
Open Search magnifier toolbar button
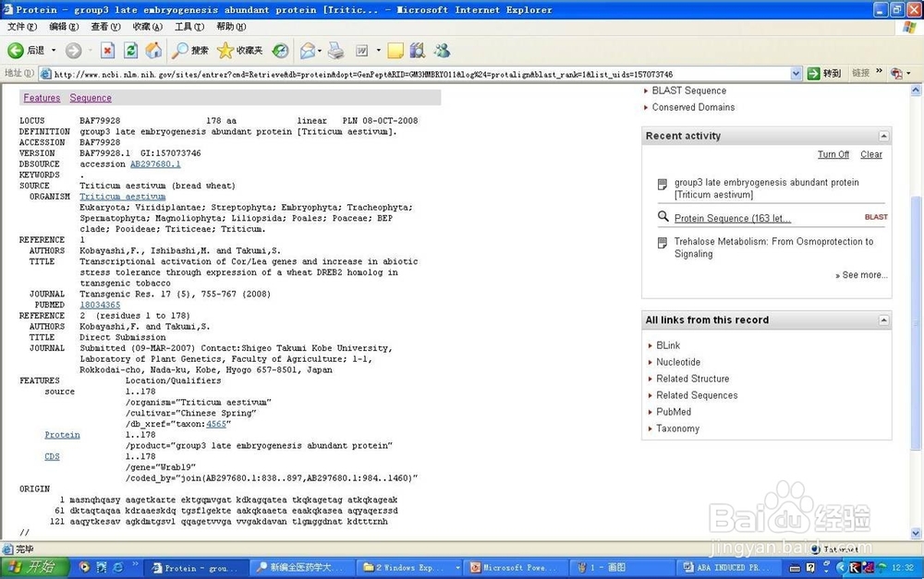coord(189,51)
